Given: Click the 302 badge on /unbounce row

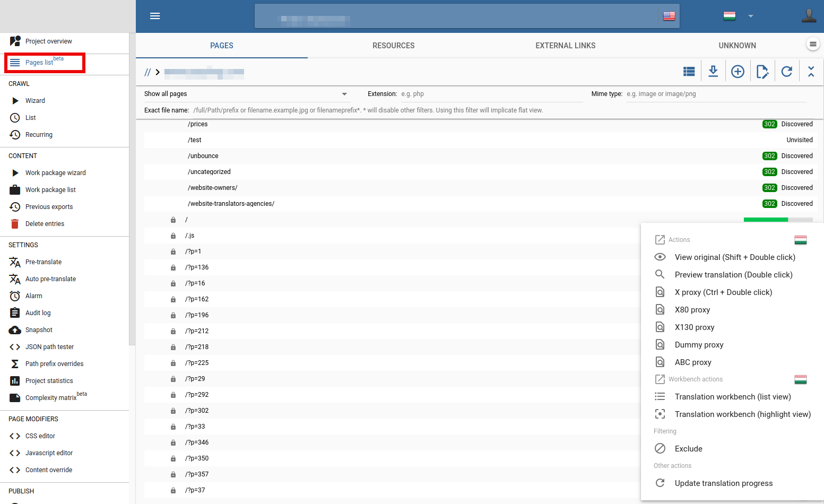Looking at the screenshot, I should [770, 156].
